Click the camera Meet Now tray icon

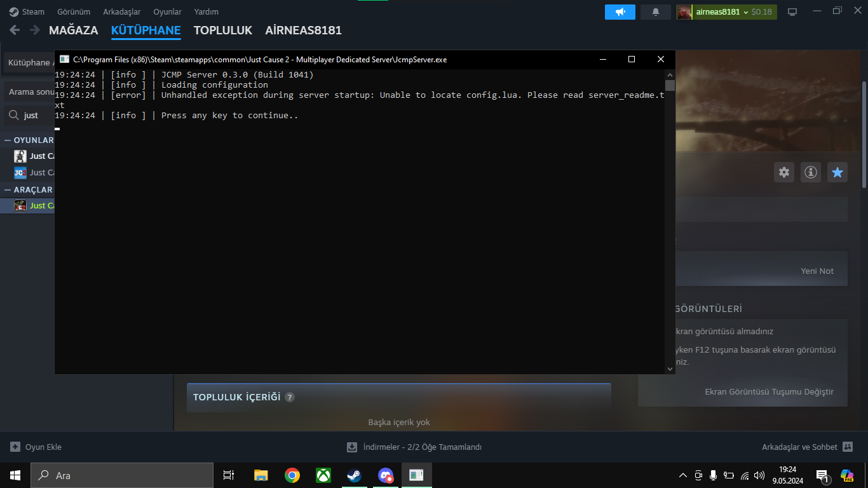[698, 475]
